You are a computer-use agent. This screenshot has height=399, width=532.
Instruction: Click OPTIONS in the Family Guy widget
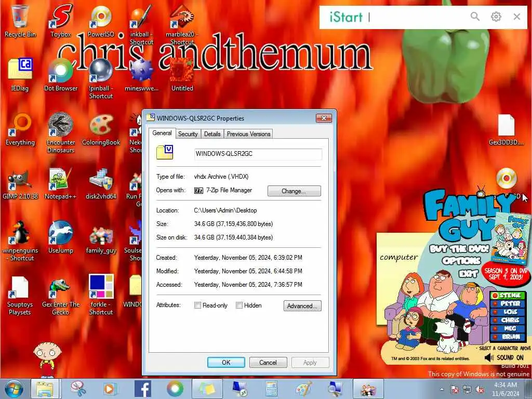click(461, 261)
